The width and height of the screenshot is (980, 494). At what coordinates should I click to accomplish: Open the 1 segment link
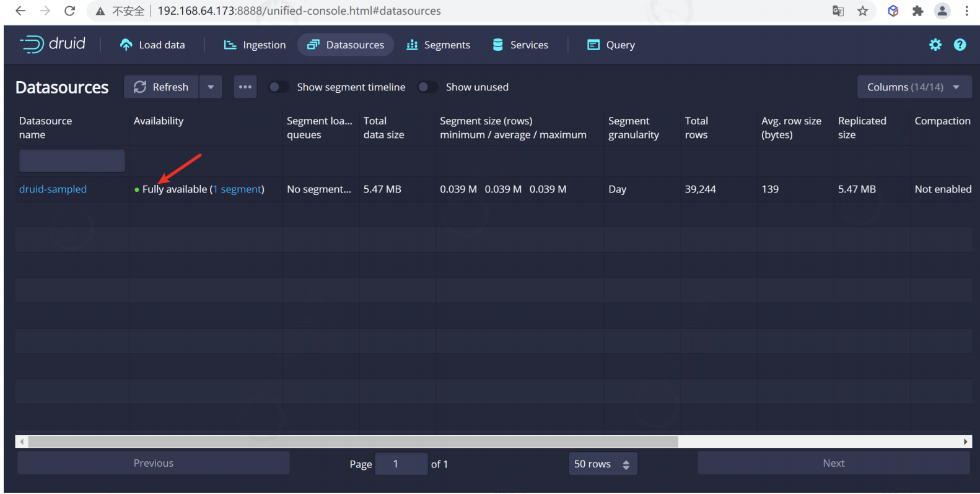coord(237,189)
